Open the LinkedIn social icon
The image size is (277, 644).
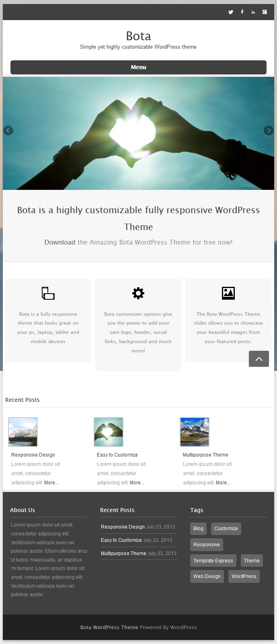[x=253, y=12]
